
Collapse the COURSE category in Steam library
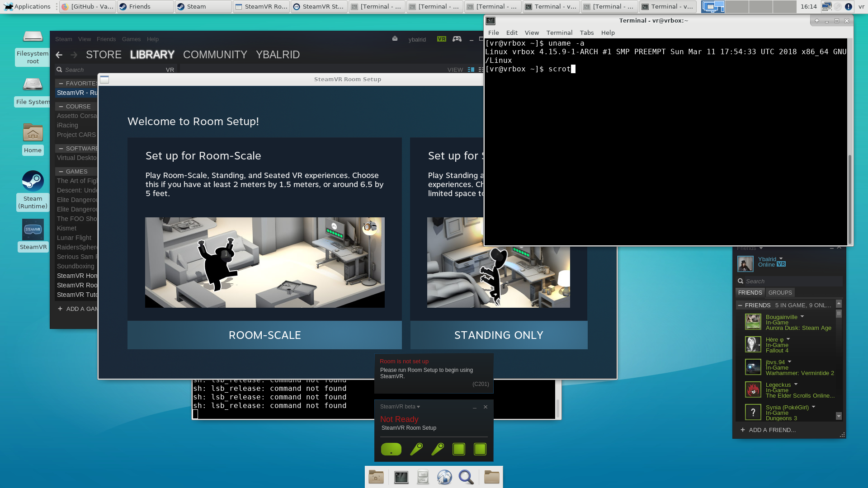pyautogui.click(x=61, y=107)
